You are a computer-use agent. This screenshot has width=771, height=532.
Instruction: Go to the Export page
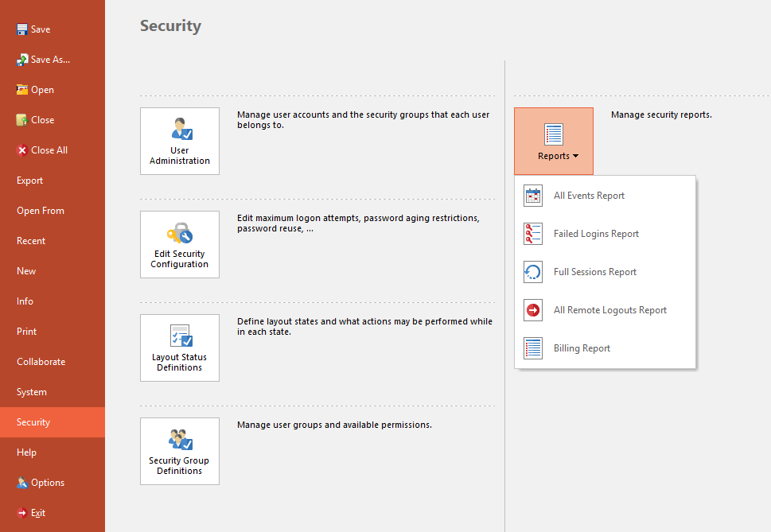(30, 181)
